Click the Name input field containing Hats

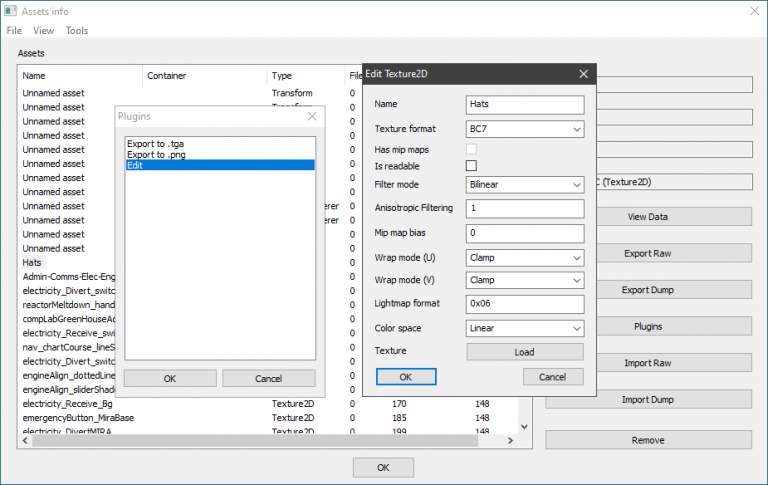[x=524, y=105]
